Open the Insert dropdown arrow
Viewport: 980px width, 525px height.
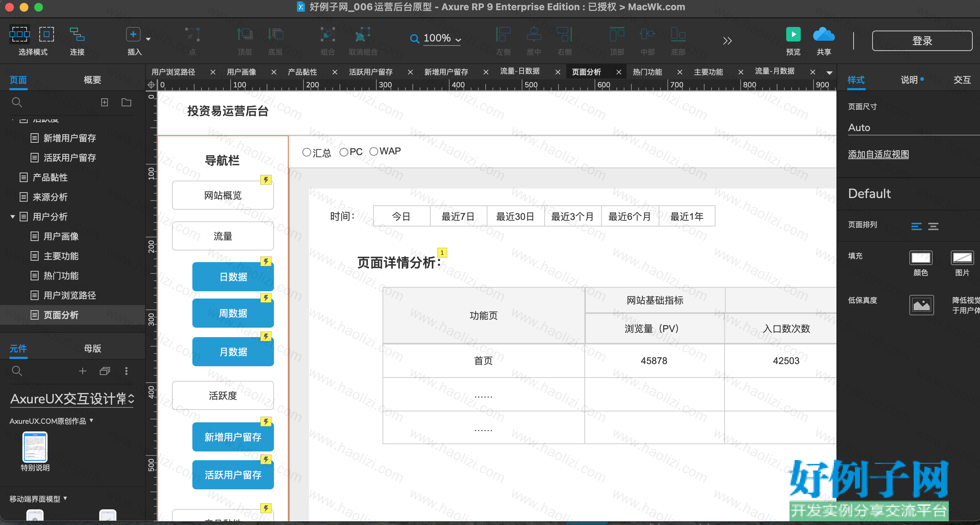coord(148,39)
